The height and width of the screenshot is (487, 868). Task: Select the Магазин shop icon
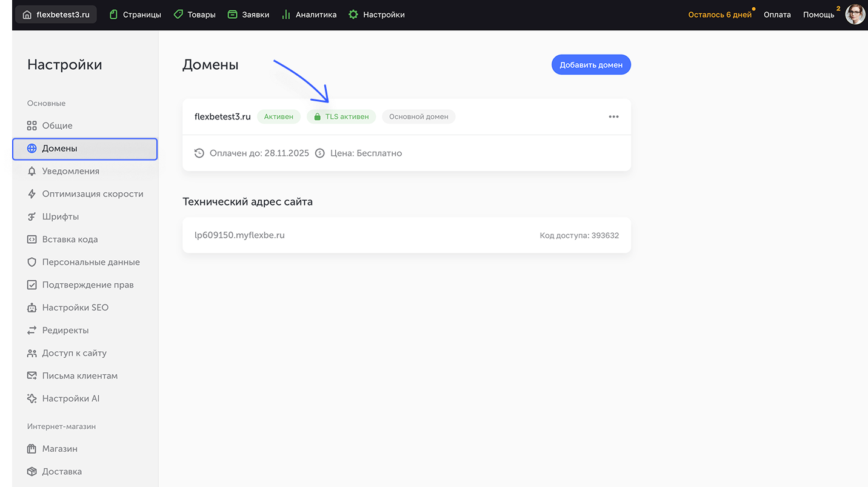tap(31, 448)
